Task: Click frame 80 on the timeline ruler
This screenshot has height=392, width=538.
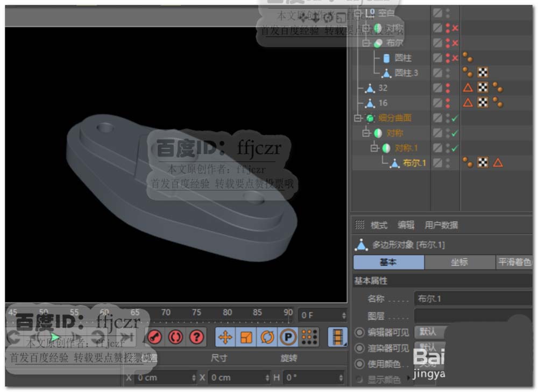Action: 227,312
